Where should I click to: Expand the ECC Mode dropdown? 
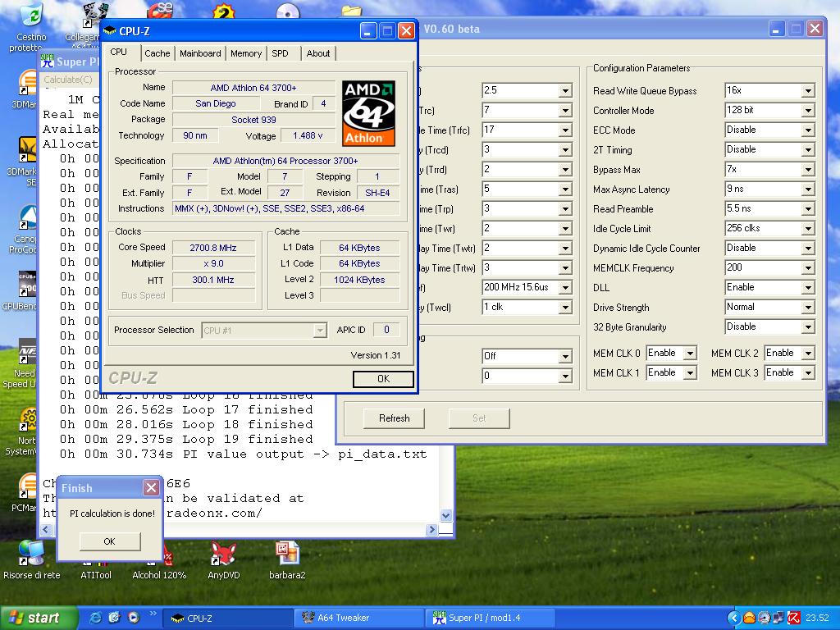[x=808, y=130]
